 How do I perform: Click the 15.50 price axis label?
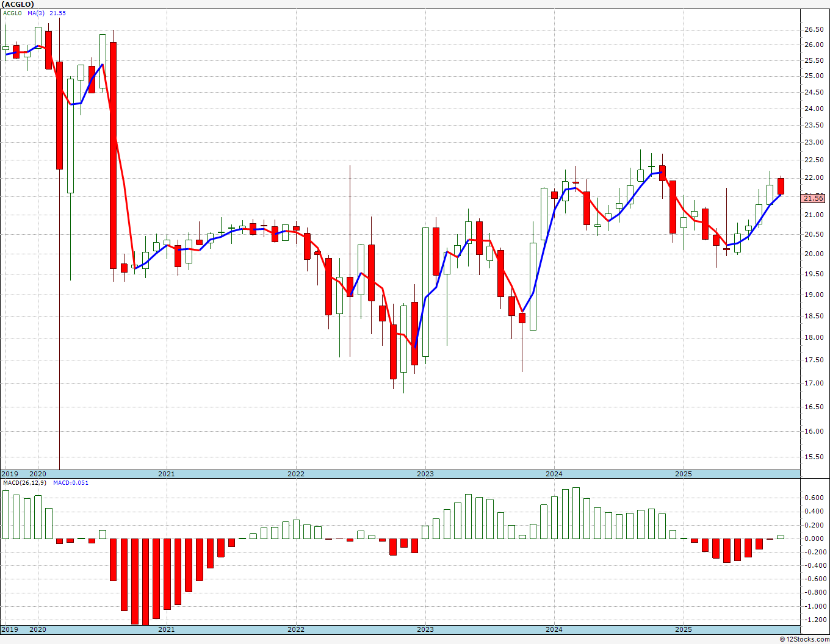pyautogui.click(x=813, y=457)
